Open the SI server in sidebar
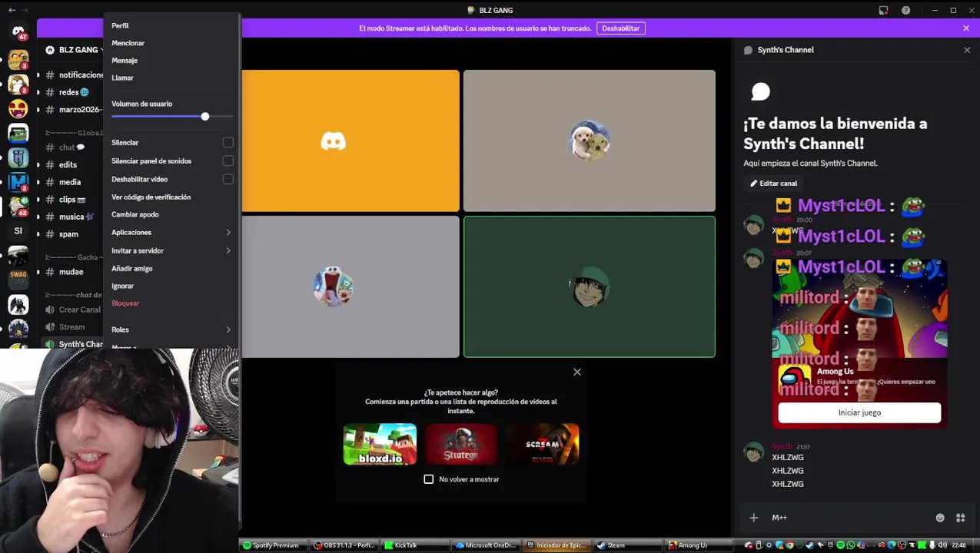The width and height of the screenshot is (980, 553). coord(18,230)
